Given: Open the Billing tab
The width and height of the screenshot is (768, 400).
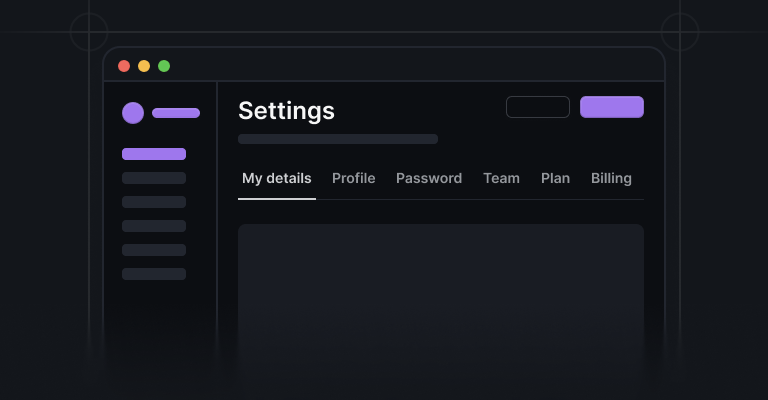Looking at the screenshot, I should (x=611, y=178).
